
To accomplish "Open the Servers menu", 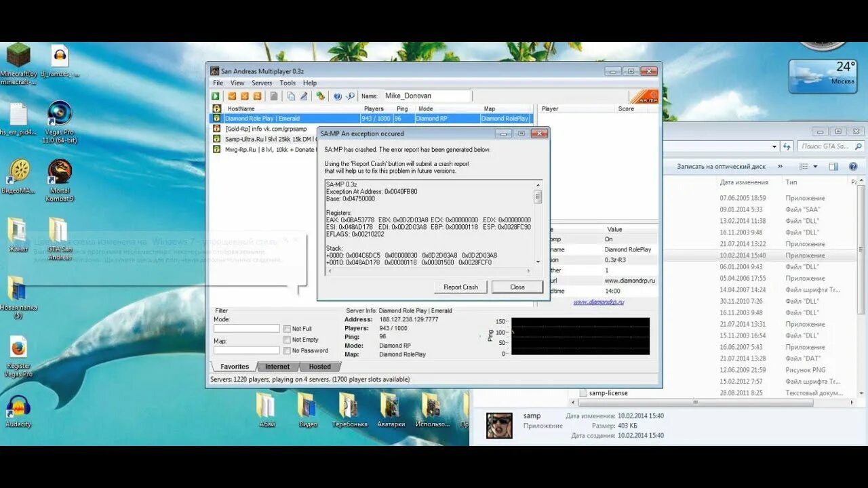I will 262,83.
